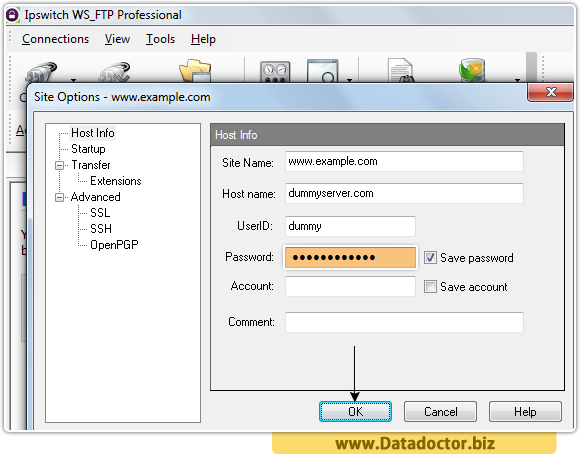Click the green shield database toolbar icon
The image size is (580, 454).
click(472, 70)
